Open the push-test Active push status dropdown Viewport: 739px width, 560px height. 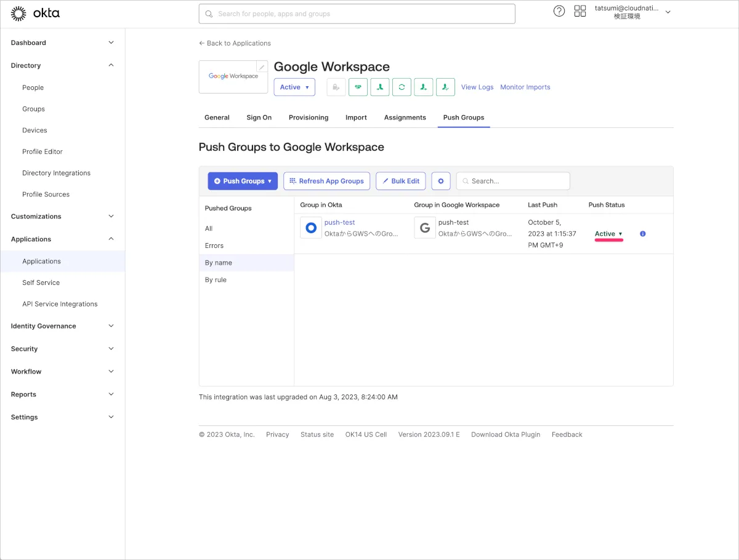(608, 234)
